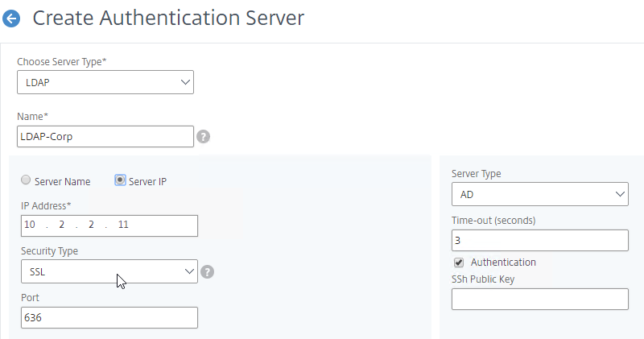Image resolution: width=644 pixels, height=339 pixels.
Task: Click the Server Name label text
Action: click(63, 182)
